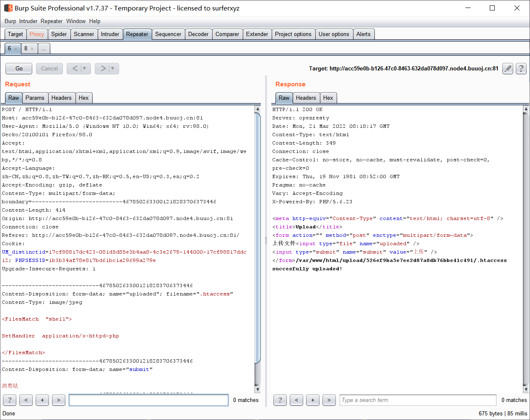Open the Alerts tab
This screenshot has height=420, width=530.
[364, 34]
